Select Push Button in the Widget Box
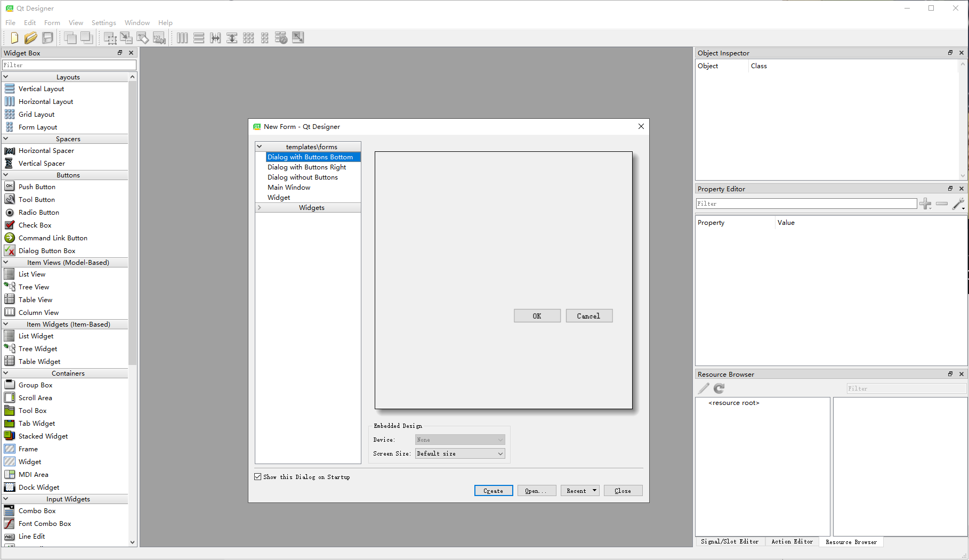Screen dimensions: 969x560 (37, 186)
